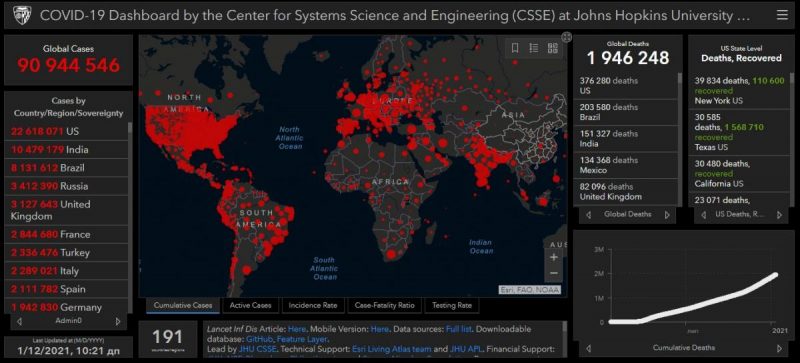Show previous US Deaths panel
The height and width of the screenshot is (363, 800).
click(x=703, y=215)
